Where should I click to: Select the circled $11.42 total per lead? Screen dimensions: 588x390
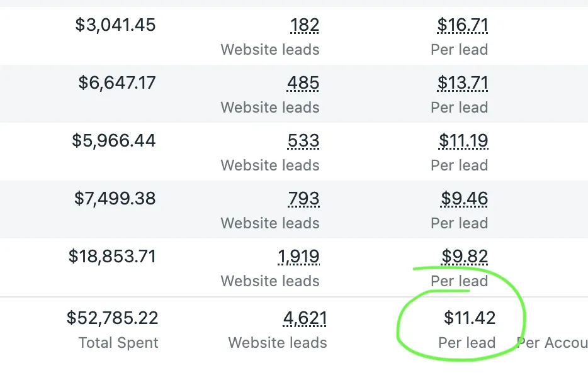click(470, 318)
